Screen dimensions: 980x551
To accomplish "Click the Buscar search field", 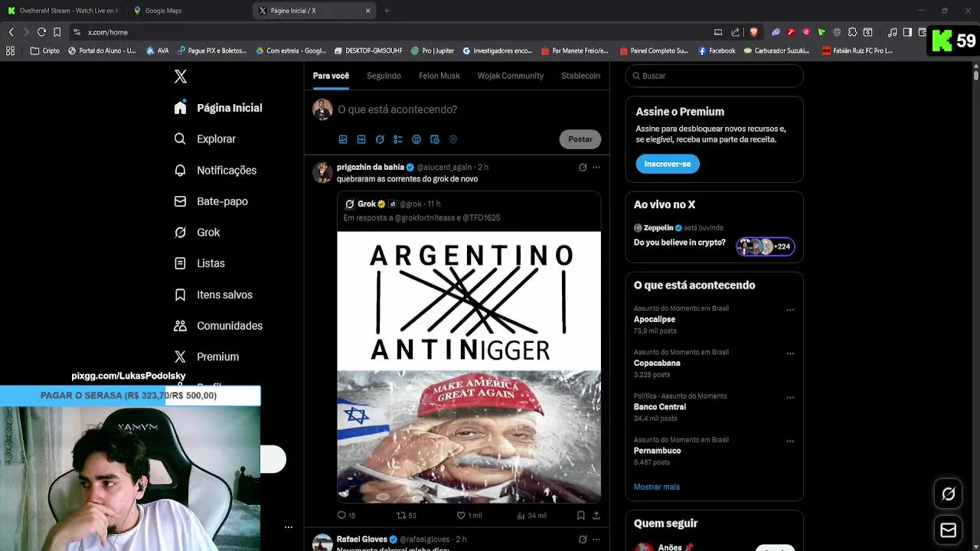I will (714, 76).
